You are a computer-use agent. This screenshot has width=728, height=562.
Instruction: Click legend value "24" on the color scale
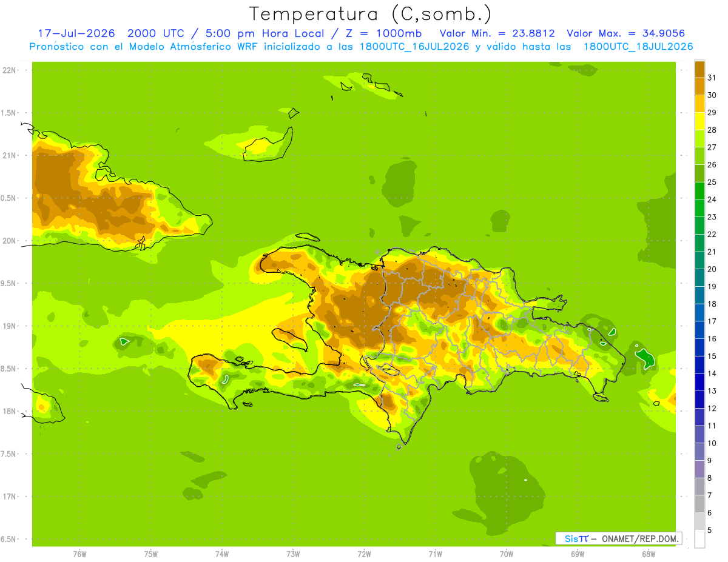click(712, 199)
